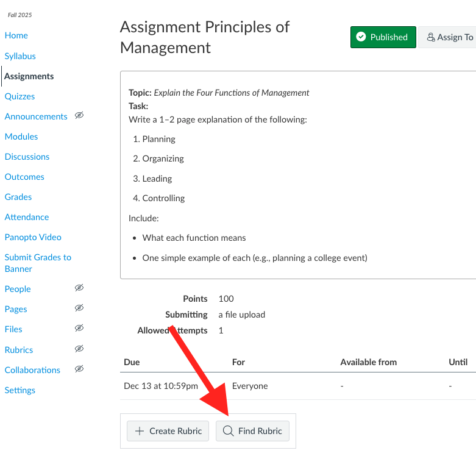Image resolution: width=476 pixels, height=456 pixels.
Task: Open the Modules page
Action: point(21,137)
